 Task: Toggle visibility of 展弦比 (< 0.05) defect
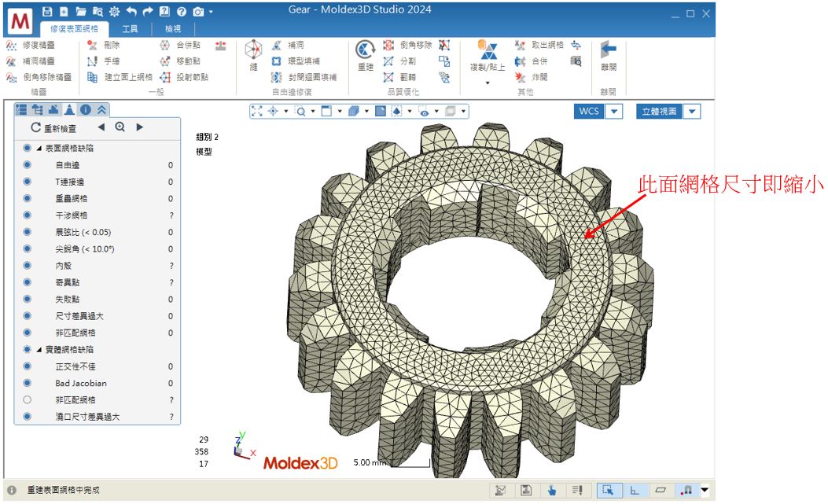pos(27,232)
